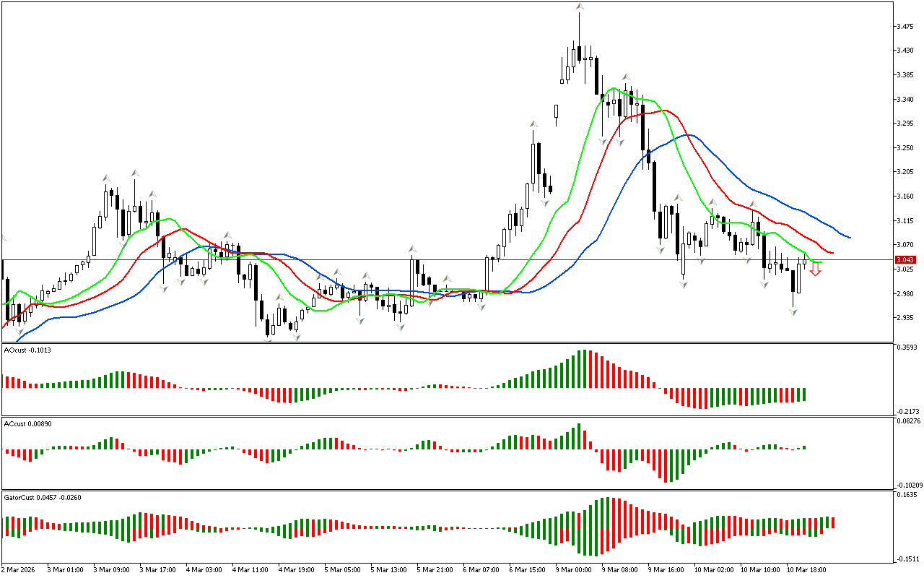Click the ACcust indicator label
Screen dimensions: 924x578
coord(28,423)
